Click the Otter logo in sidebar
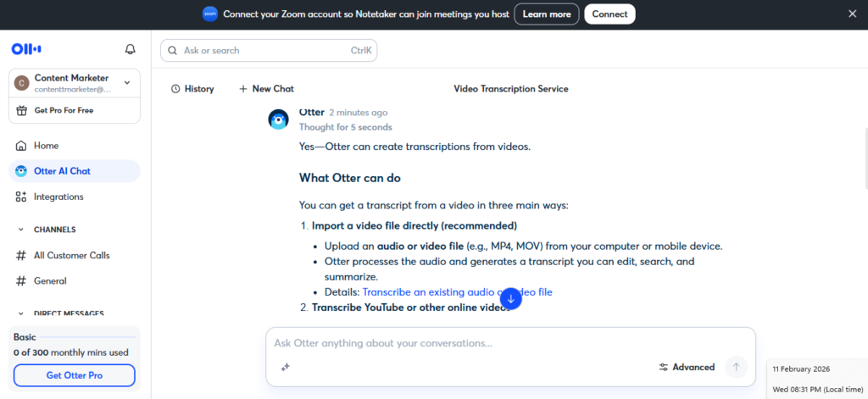 (26, 49)
